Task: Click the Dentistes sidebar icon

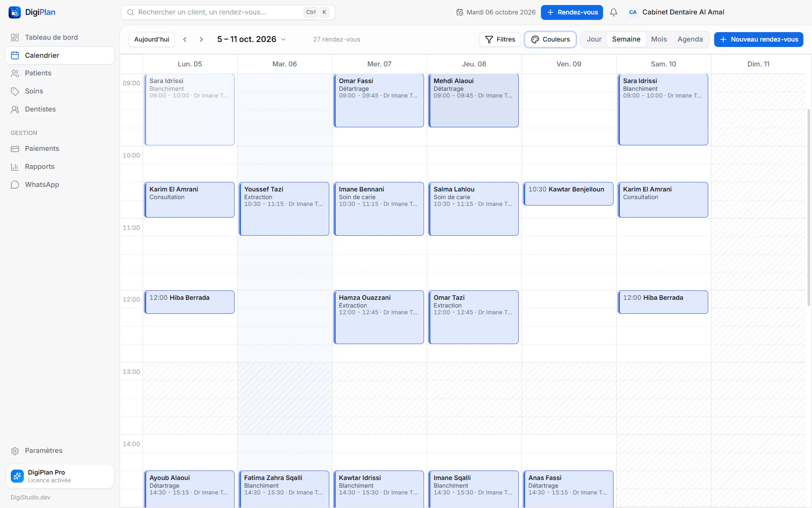Action: 15,109
